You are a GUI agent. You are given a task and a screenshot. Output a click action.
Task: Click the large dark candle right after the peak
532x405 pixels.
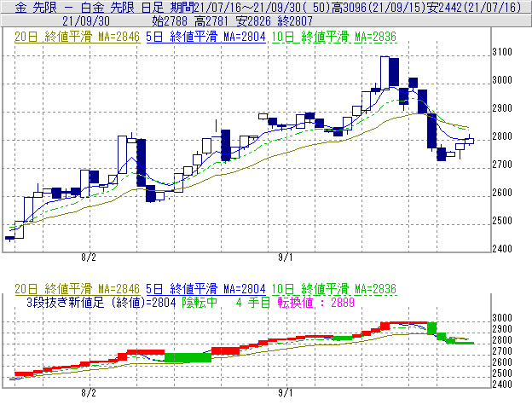[x=394, y=72]
